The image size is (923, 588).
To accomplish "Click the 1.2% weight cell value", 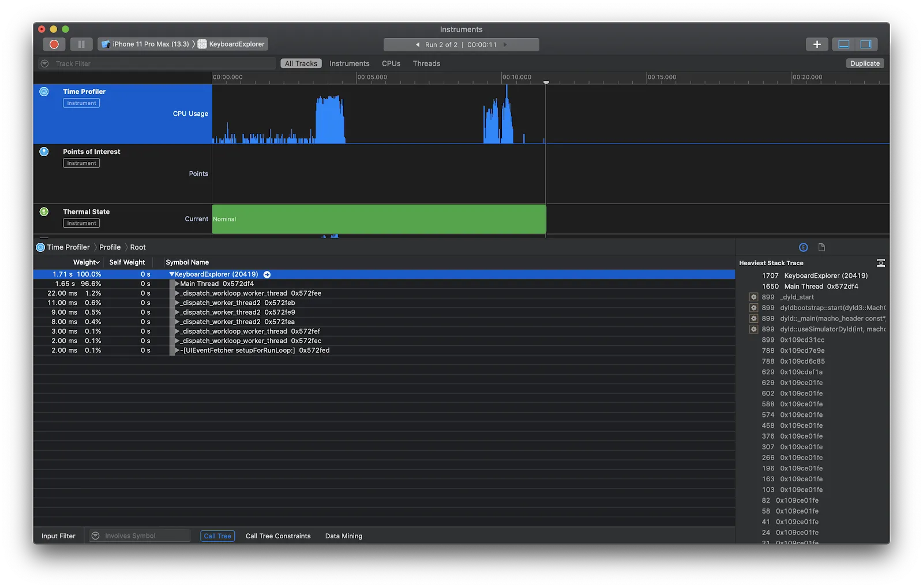I will pyautogui.click(x=93, y=293).
